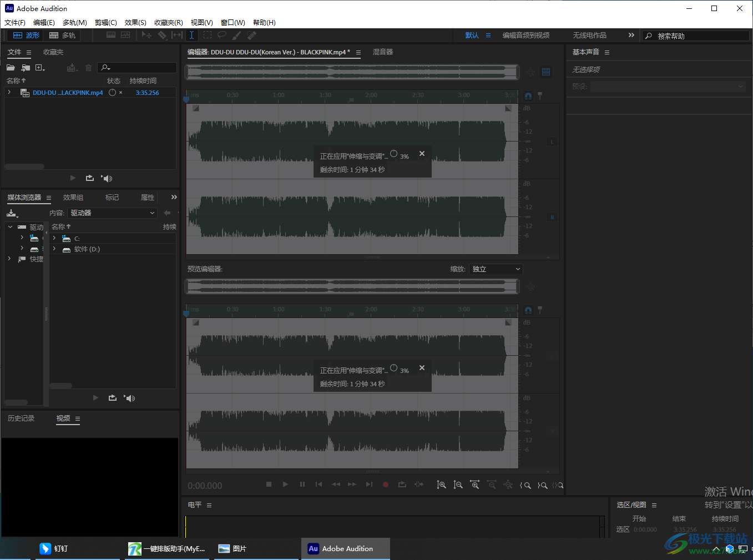Click the New File icon in Files panel
The image size is (753, 560).
(39, 68)
